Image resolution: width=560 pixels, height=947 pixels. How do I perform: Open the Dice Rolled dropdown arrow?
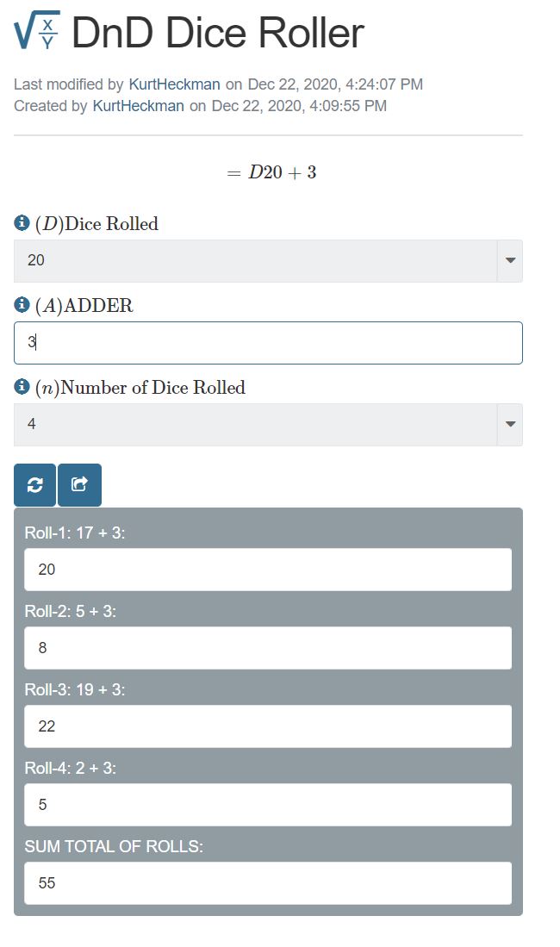(509, 260)
